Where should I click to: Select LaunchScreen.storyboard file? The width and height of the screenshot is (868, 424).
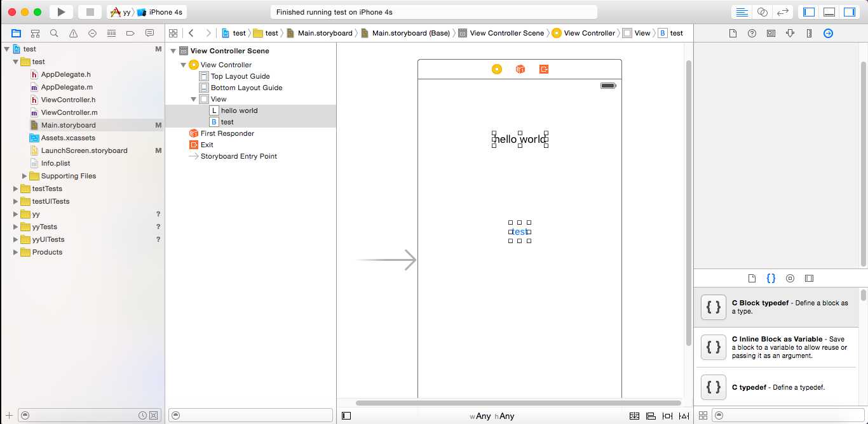click(85, 150)
